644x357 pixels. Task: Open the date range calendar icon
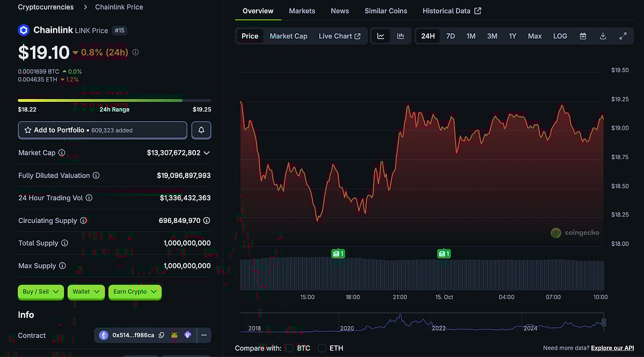[583, 35]
